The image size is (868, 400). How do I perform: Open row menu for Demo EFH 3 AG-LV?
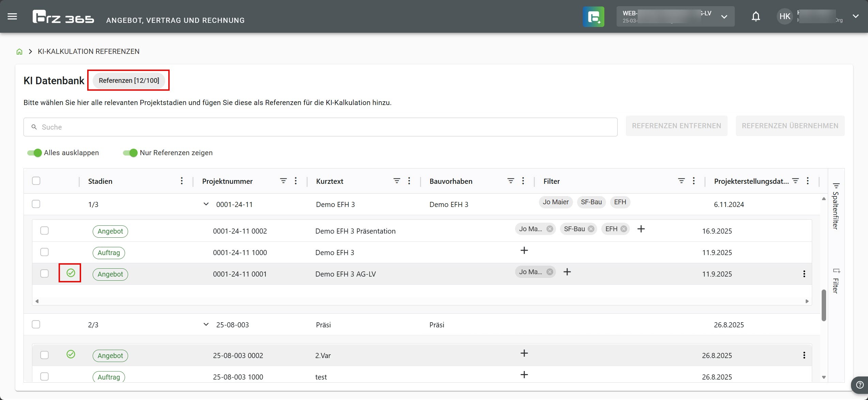804,274
